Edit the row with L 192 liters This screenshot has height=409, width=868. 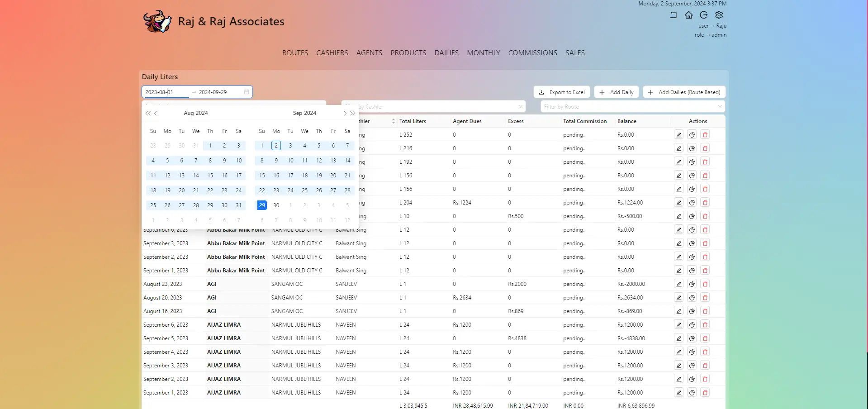(x=679, y=162)
